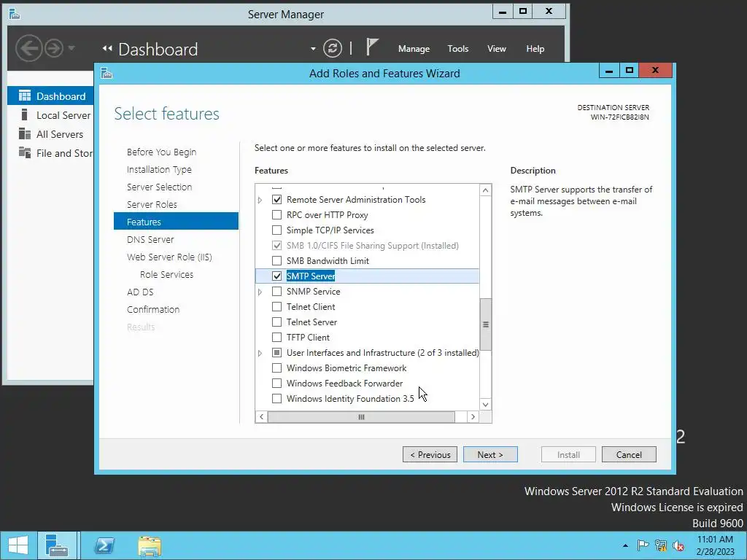Enable SNMP Service checkbox
747x560 pixels.
(276, 291)
